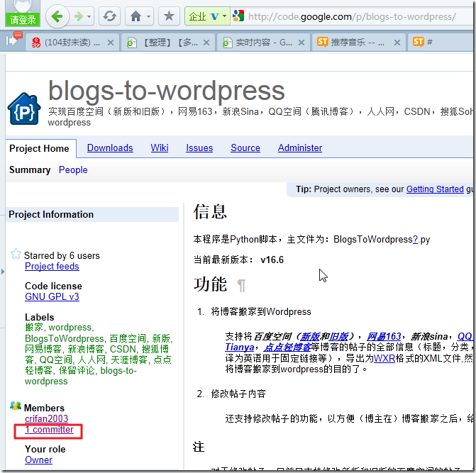Click the first wordpress label

point(70,328)
